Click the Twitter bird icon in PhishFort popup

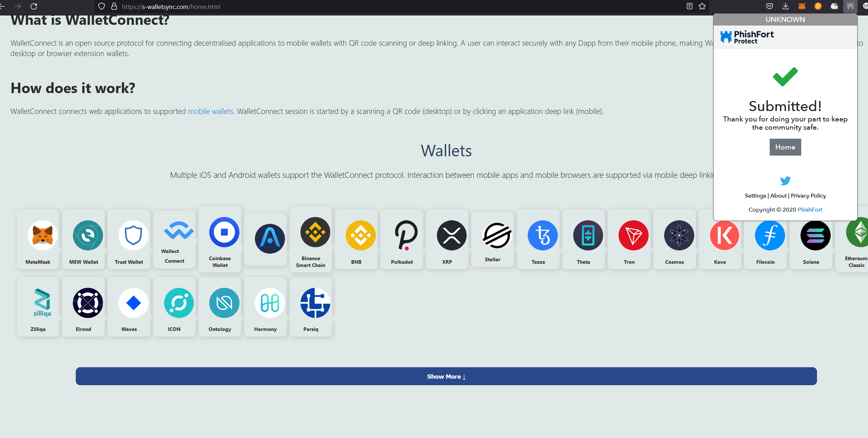click(x=785, y=180)
